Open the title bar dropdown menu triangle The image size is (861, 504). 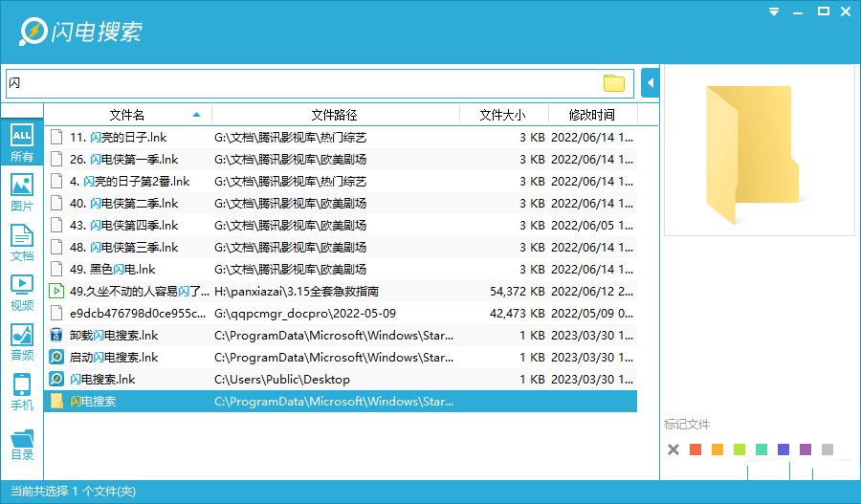(774, 11)
